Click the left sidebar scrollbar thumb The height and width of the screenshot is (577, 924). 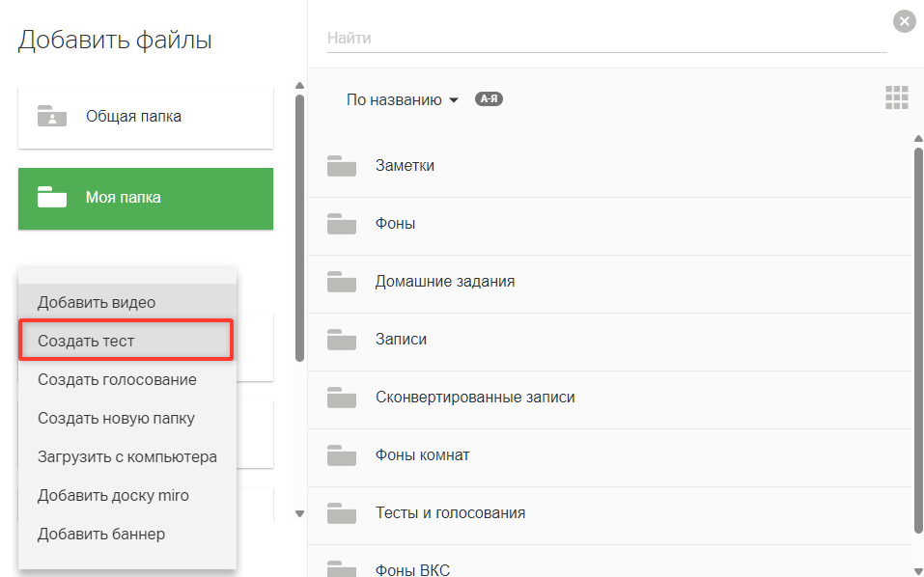tap(299, 228)
